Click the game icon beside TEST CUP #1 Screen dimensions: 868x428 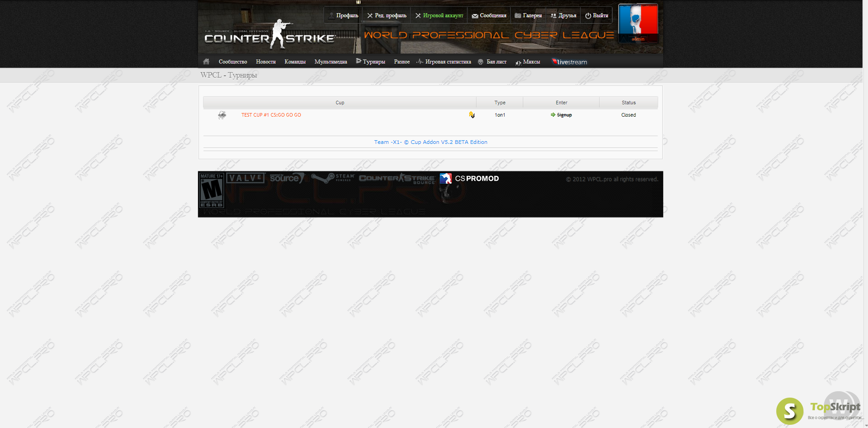[x=222, y=115]
